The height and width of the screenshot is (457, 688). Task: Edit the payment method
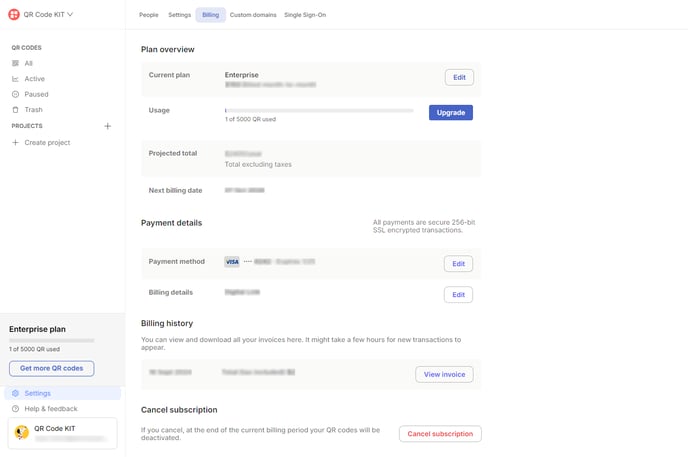458,264
